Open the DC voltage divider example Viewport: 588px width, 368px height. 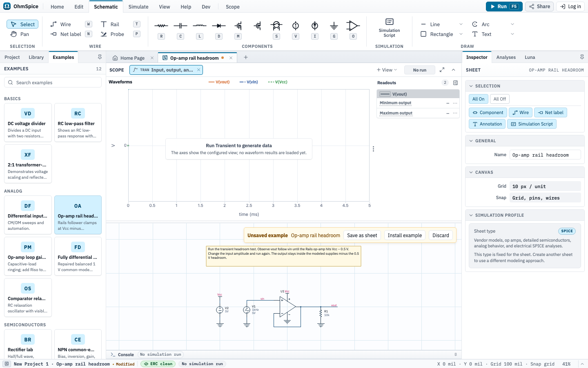pos(28,123)
